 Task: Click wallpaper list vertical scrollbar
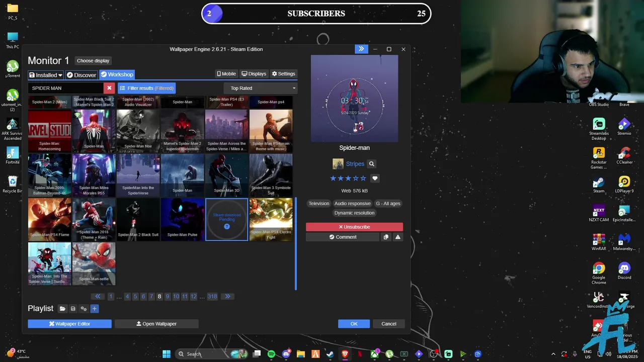(x=296, y=244)
